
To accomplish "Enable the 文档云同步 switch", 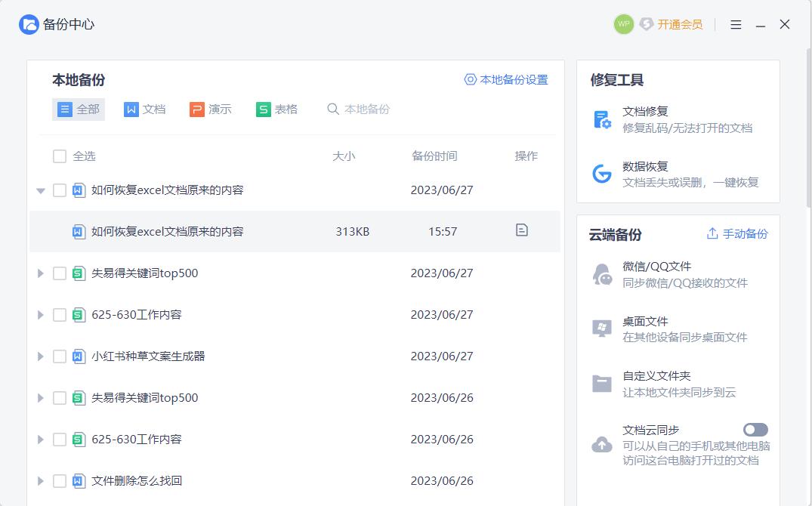I will coord(755,428).
